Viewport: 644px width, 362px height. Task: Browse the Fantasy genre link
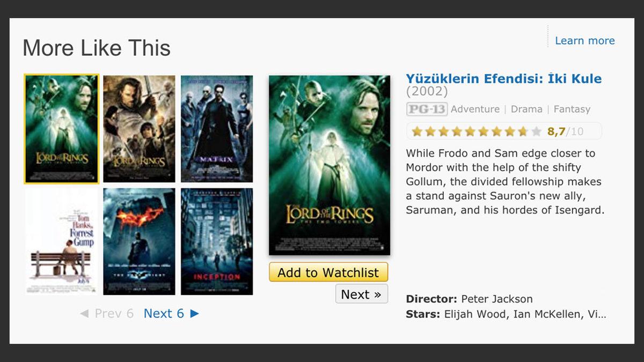click(572, 109)
